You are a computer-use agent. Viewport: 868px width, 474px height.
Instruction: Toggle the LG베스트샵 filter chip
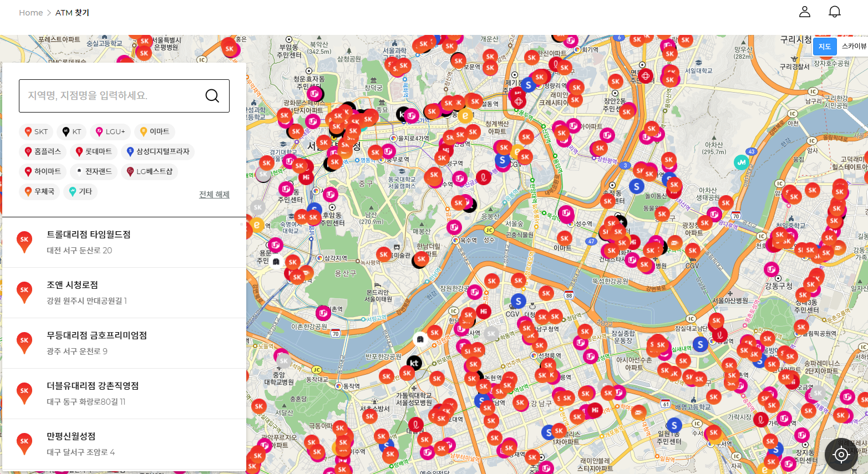click(x=149, y=171)
